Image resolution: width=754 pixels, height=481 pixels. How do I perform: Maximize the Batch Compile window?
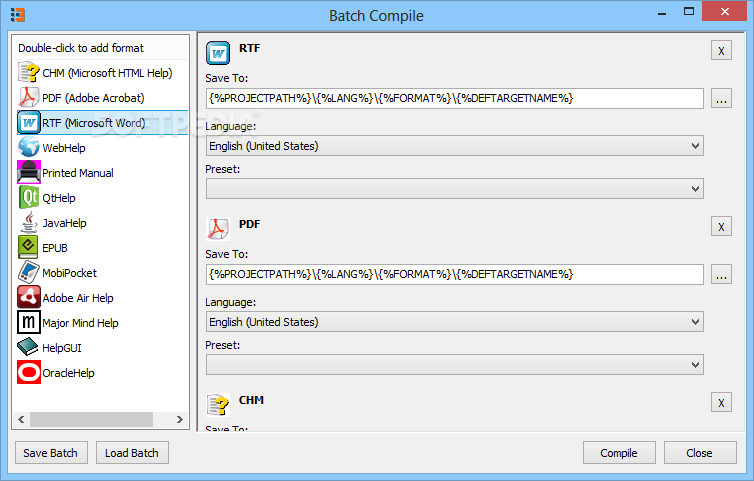[689, 12]
